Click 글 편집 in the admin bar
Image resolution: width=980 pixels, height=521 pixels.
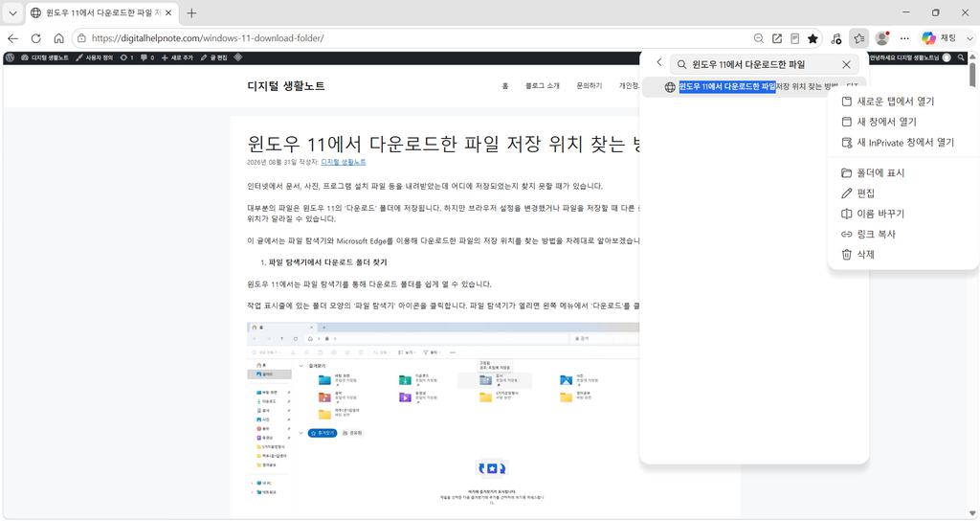(x=213, y=57)
